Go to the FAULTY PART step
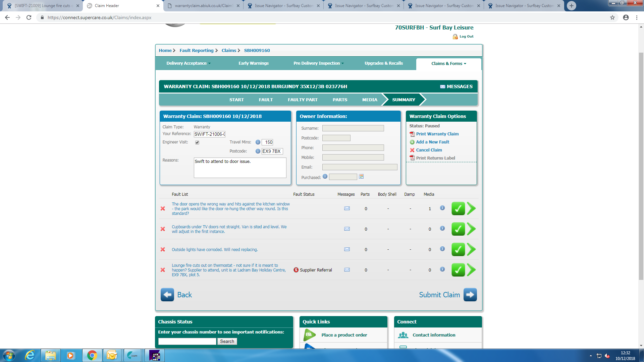 click(303, 100)
